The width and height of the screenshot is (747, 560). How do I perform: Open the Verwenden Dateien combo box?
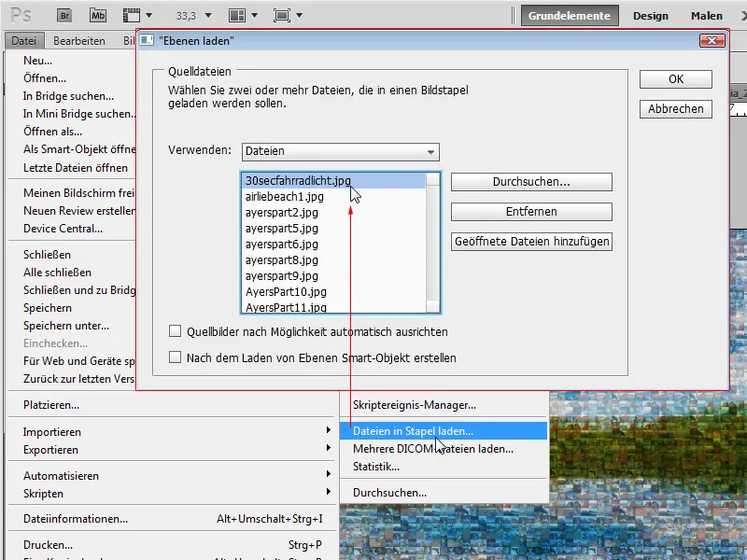pyautogui.click(x=341, y=151)
